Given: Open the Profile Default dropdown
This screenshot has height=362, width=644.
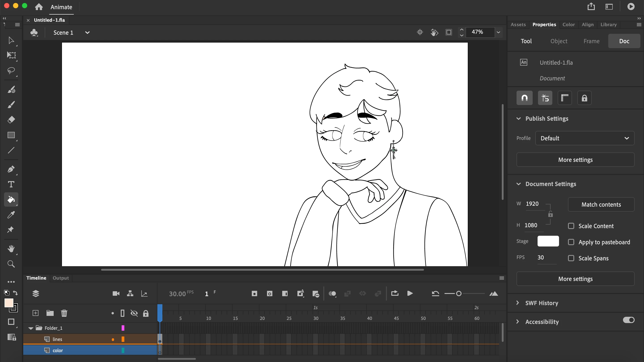Looking at the screenshot, I should pyautogui.click(x=585, y=138).
